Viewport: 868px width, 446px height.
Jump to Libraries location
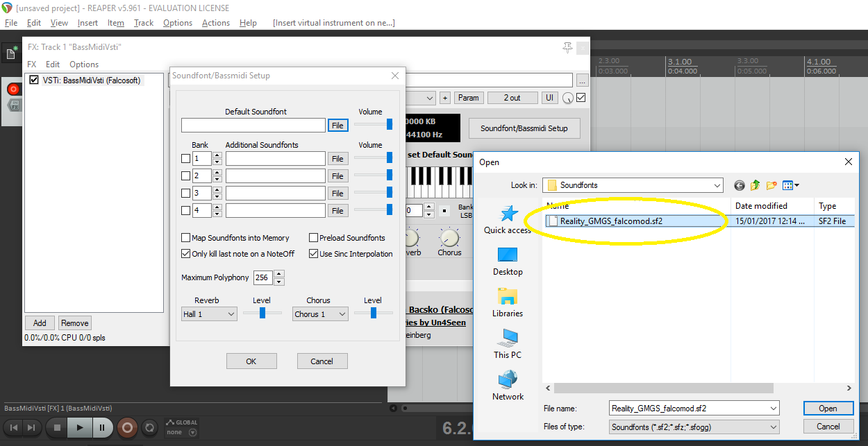pos(508,303)
